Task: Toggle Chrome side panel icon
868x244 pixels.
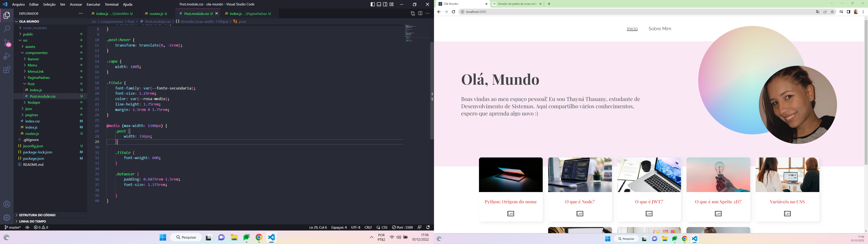Action: coord(849,12)
